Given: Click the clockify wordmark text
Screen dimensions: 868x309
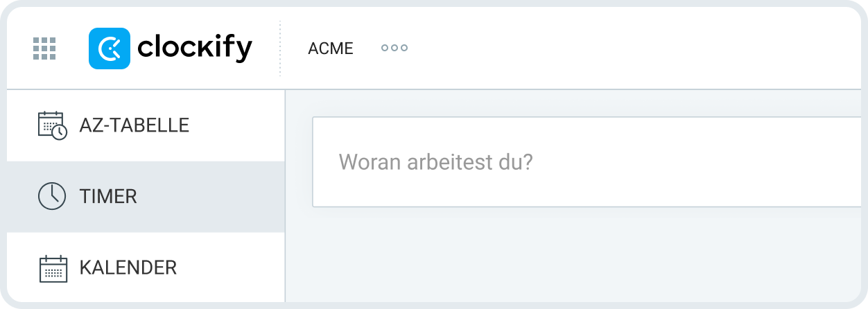Looking at the screenshot, I should (195, 48).
